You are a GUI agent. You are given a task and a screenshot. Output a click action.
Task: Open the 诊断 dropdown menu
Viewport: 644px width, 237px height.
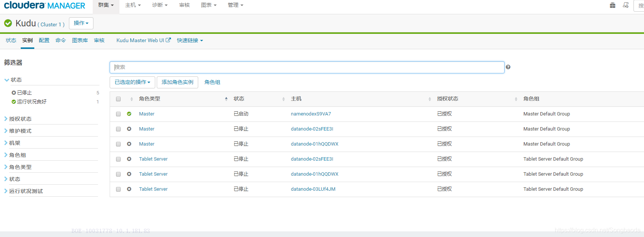point(160,5)
